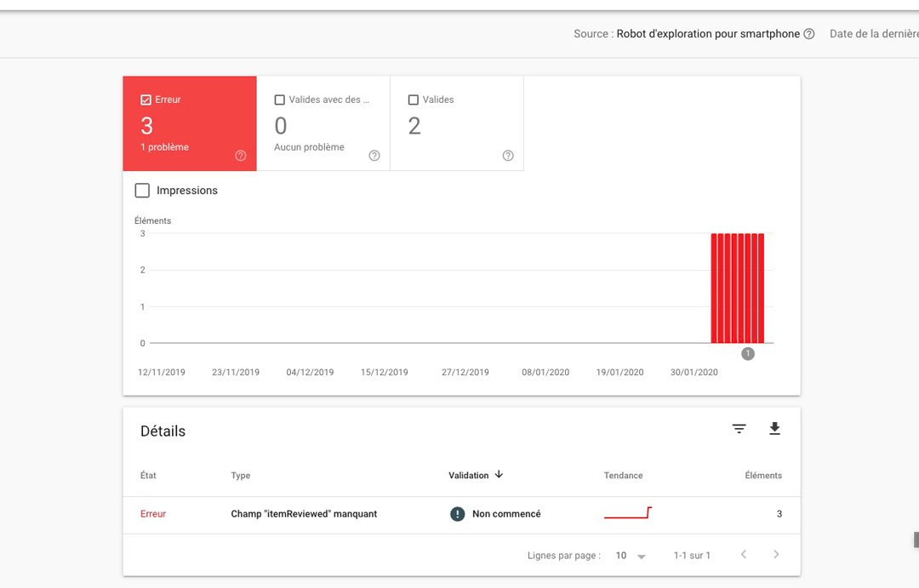Open the help icon beside smartphone crawler source

(x=809, y=34)
